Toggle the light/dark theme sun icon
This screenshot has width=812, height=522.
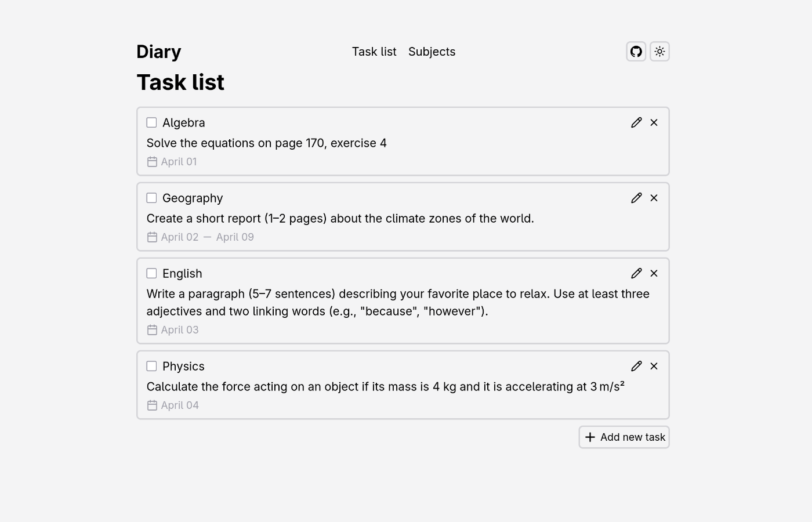click(x=659, y=52)
